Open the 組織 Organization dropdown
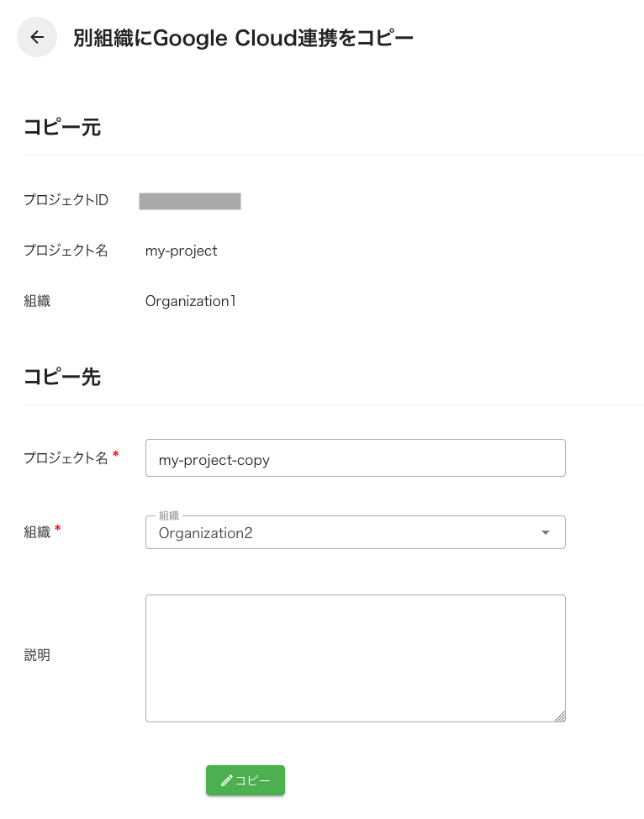644x819 pixels. pos(355,531)
